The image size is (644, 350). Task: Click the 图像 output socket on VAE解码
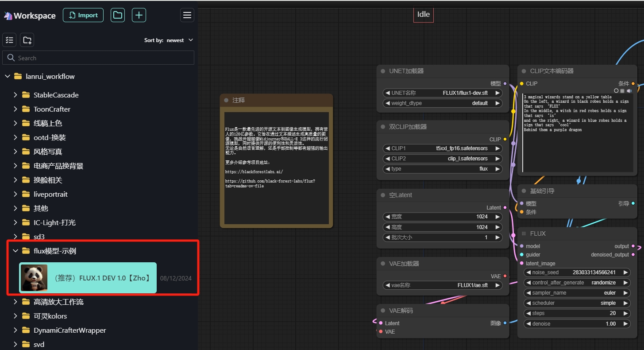pos(505,323)
